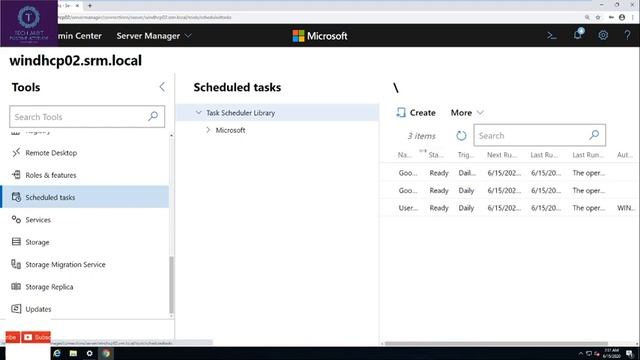Click the Storage icon
640x360 pixels.
pyautogui.click(x=16, y=242)
